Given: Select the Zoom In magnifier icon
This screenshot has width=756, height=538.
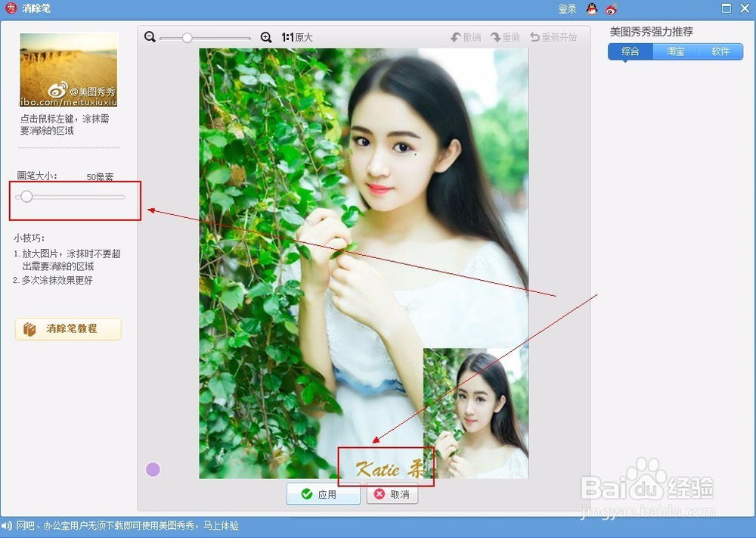Looking at the screenshot, I should click(266, 36).
